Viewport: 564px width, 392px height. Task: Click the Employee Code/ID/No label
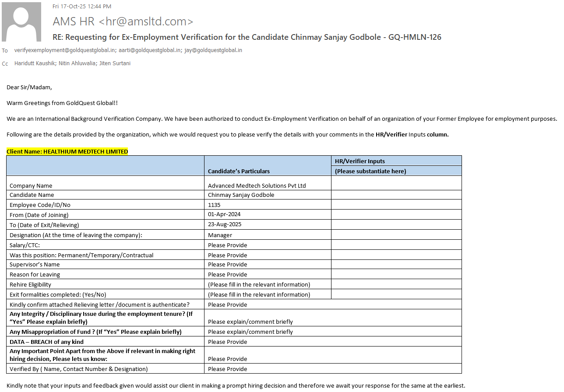[40, 205]
